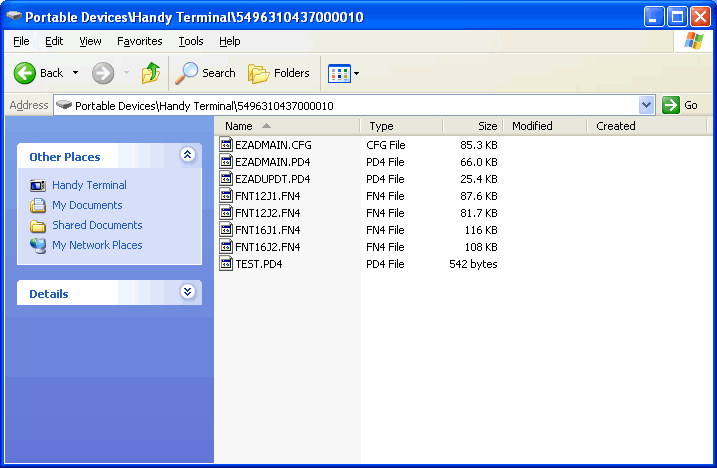Click the EZADUPDT.PD4 file icon
The width and height of the screenshot is (717, 468).
pyautogui.click(x=226, y=178)
